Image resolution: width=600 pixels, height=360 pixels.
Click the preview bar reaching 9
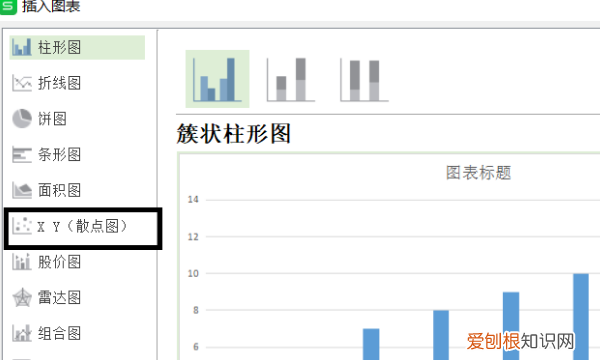[511, 326]
